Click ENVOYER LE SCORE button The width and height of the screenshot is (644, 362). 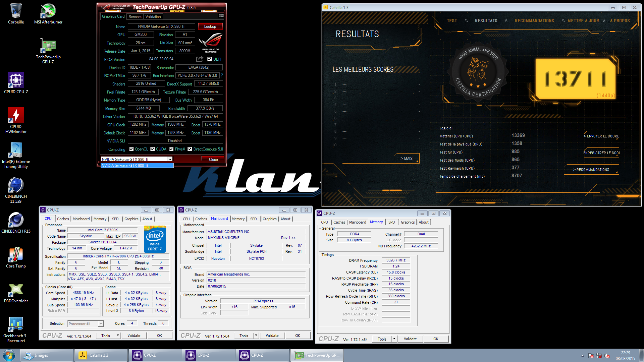tap(601, 136)
